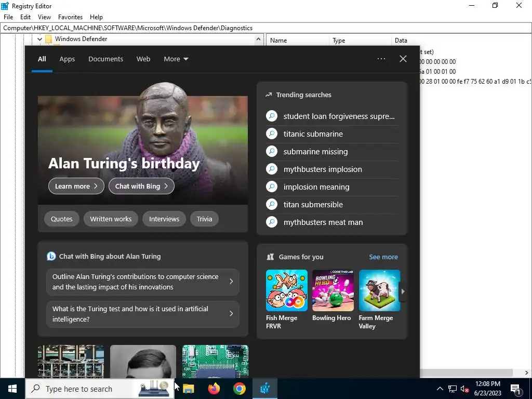This screenshot has height=399, width=532.
Task: Open the Alan Turing portrait thumbnail
Action: click(143, 362)
